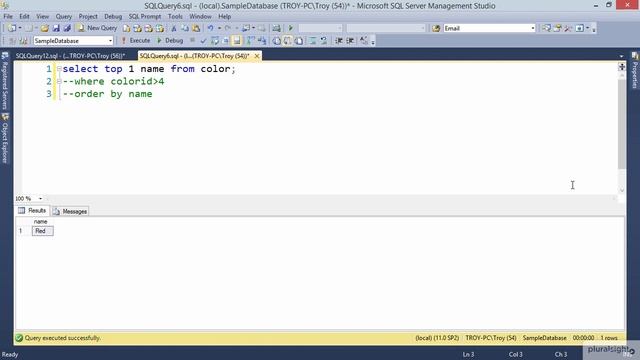
Task: Click the query editor vertical scrollbar thumb
Action: point(622,124)
